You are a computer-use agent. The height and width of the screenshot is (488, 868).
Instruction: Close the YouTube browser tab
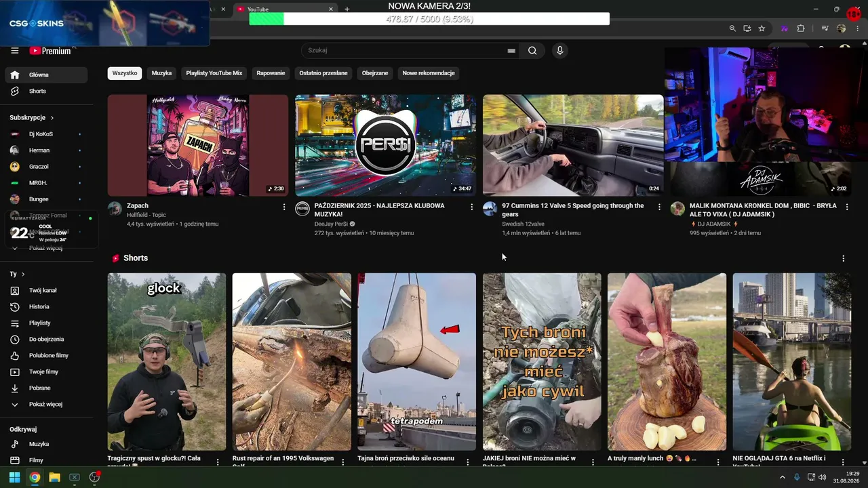[x=331, y=9]
